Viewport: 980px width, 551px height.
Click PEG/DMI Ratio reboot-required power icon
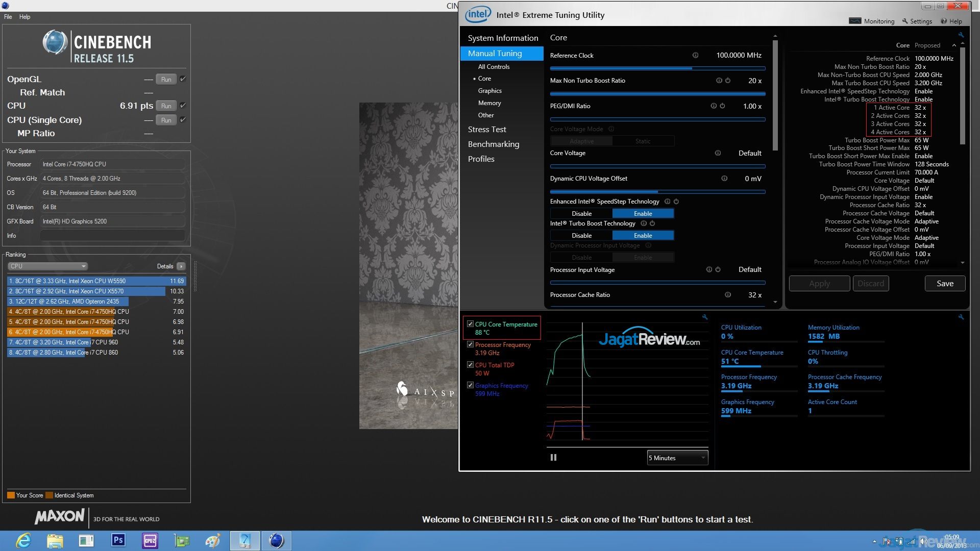click(722, 106)
